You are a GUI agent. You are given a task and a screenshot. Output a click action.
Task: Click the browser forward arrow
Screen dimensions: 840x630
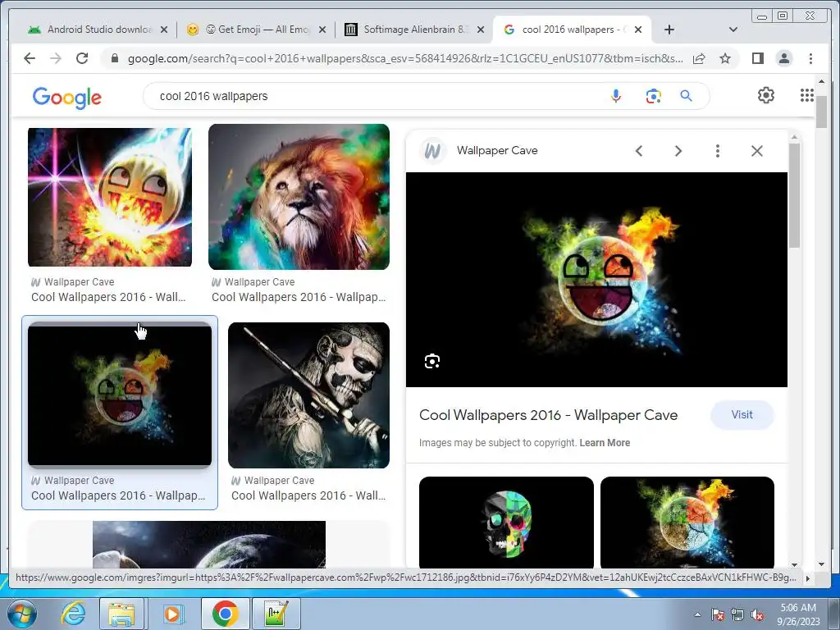[x=56, y=58]
